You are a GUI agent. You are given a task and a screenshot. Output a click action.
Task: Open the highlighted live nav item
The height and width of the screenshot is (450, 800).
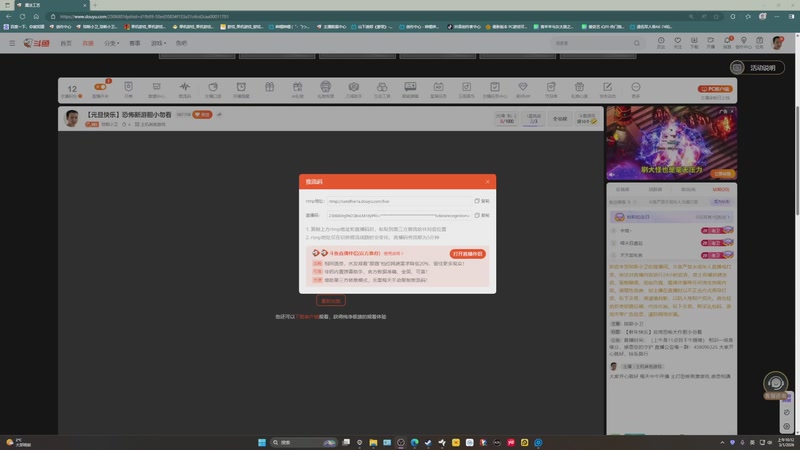pos(88,43)
